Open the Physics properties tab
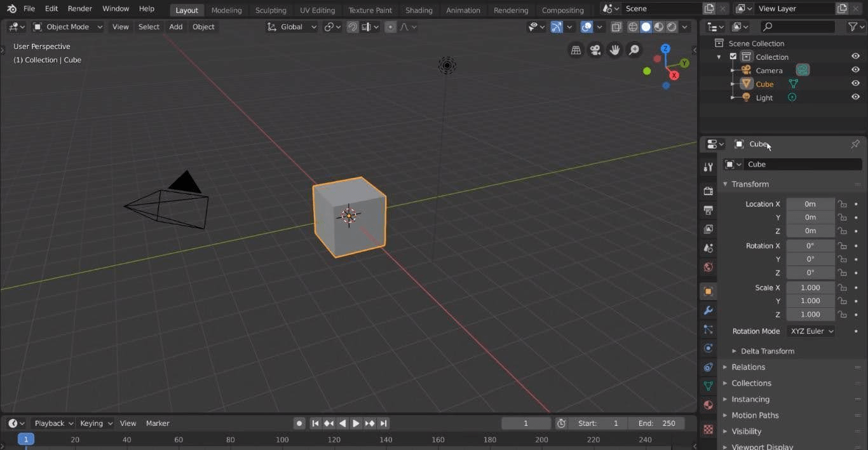Viewport: 868px width, 450px height. pyautogui.click(x=708, y=348)
